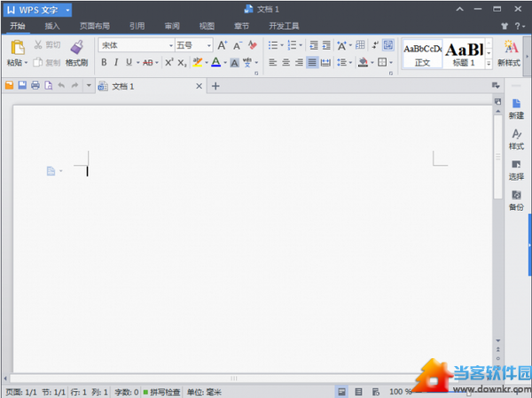Close the 文档 1 document tab
The image size is (532, 398).
tap(199, 86)
